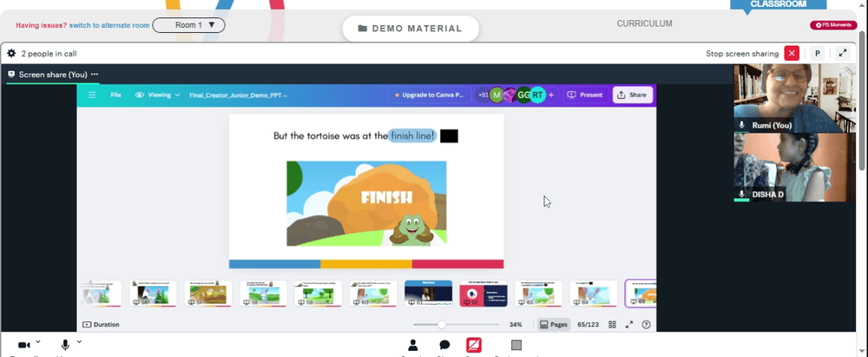Image resolution: width=868 pixels, height=357 pixels.
Task: Open the Canva File menu
Action: (x=115, y=95)
